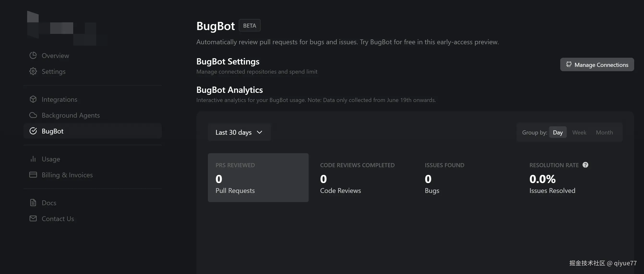Image resolution: width=644 pixels, height=274 pixels.
Task: Click the Overview pie-chart icon
Action: click(x=33, y=55)
